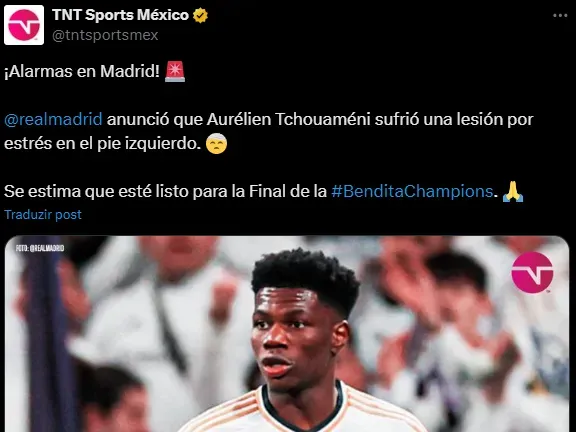Click the sad bandaged face emoji
576x432 pixels.
tap(216, 143)
